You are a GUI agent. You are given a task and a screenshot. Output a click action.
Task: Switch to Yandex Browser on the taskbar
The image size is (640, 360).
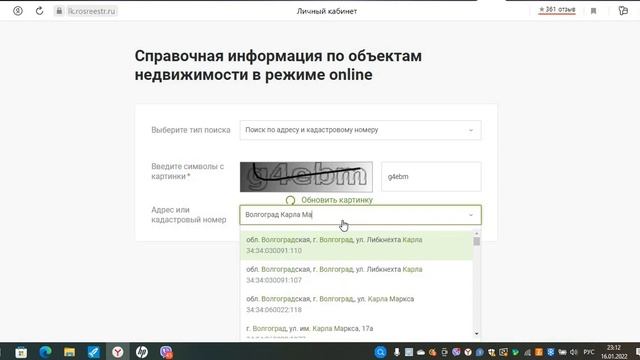pyautogui.click(x=118, y=352)
